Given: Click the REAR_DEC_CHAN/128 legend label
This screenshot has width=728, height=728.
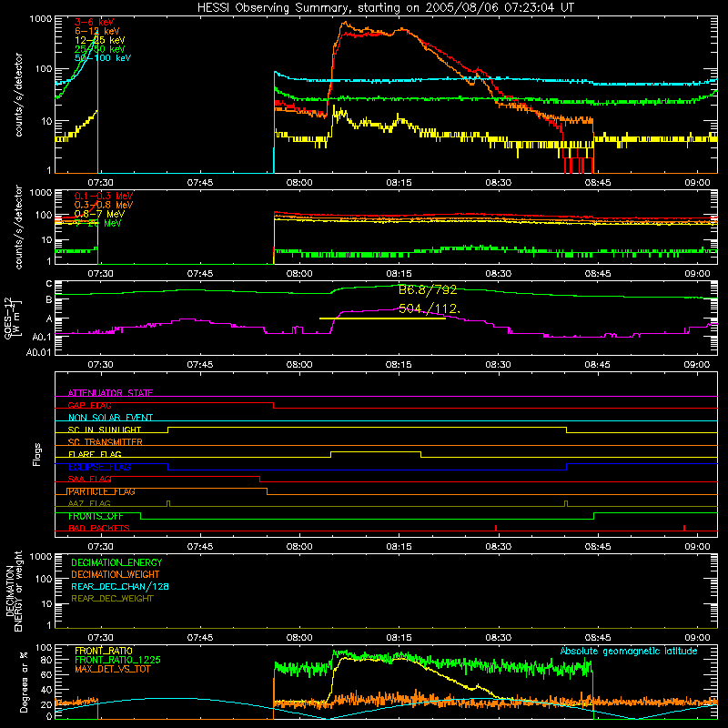Looking at the screenshot, I should click(120, 586).
